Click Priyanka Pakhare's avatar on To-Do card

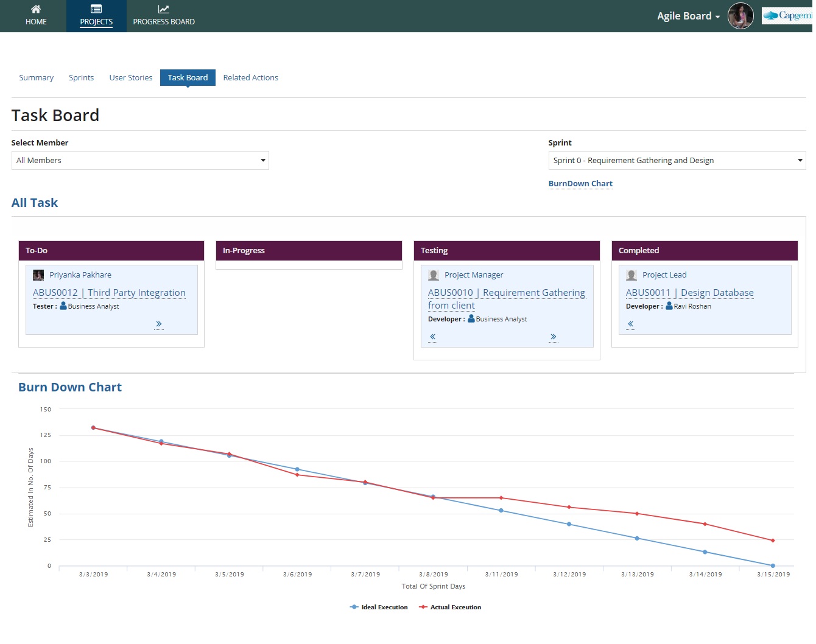tap(38, 275)
